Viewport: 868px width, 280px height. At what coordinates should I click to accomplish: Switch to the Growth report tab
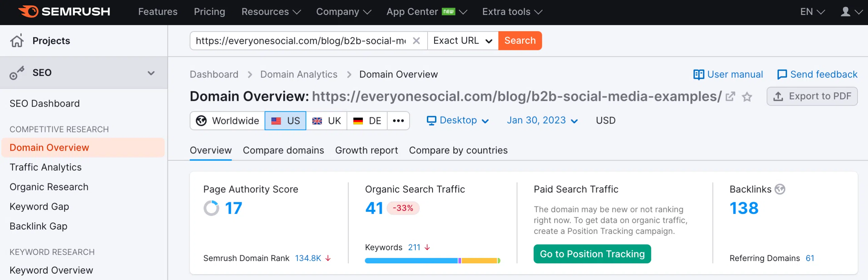coord(367,150)
